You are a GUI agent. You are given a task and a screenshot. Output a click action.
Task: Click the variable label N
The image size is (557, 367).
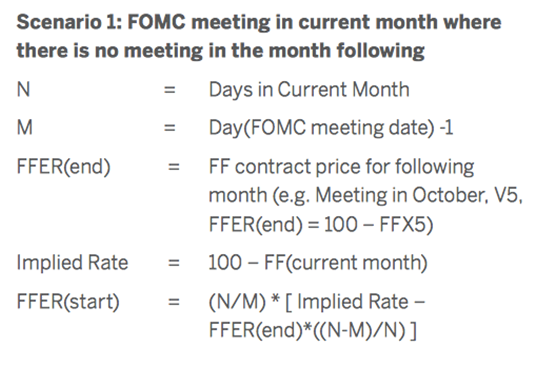pyautogui.click(x=23, y=89)
